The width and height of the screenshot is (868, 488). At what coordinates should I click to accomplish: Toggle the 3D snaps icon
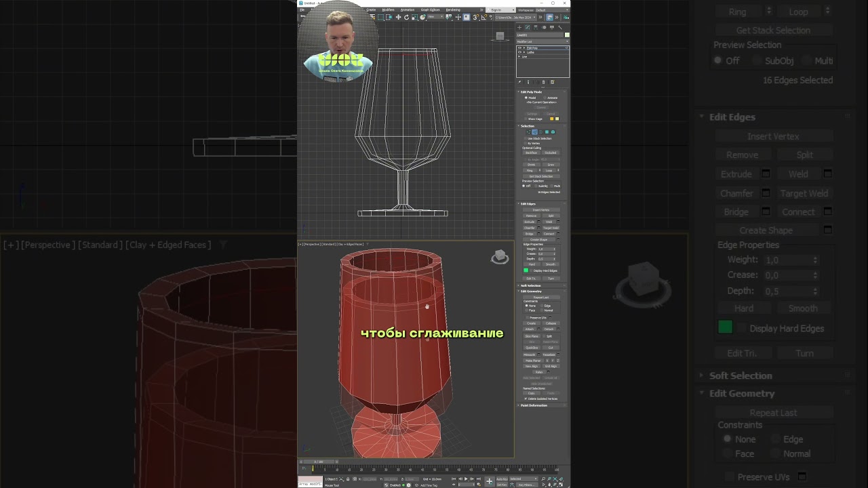[x=475, y=17]
